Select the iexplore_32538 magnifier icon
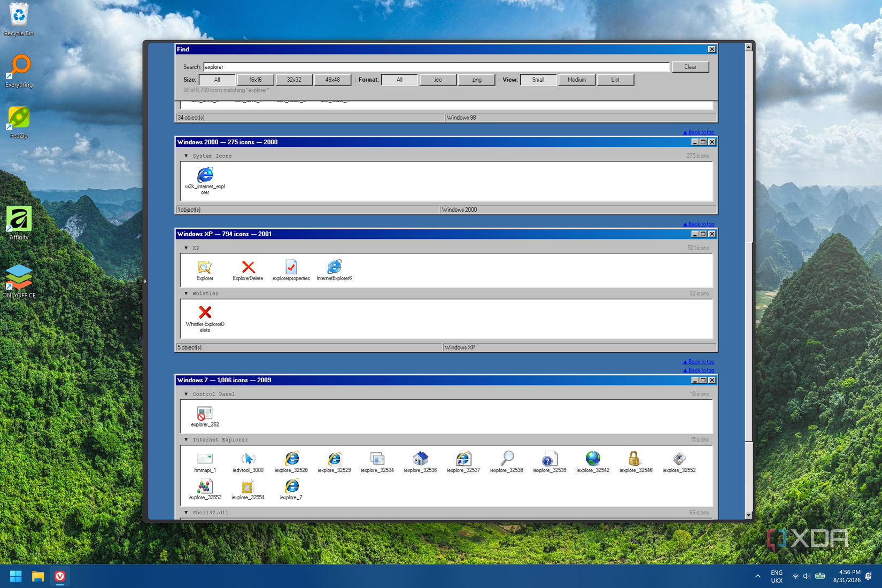Viewport: 882px width, 588px height. pos(507,462)
